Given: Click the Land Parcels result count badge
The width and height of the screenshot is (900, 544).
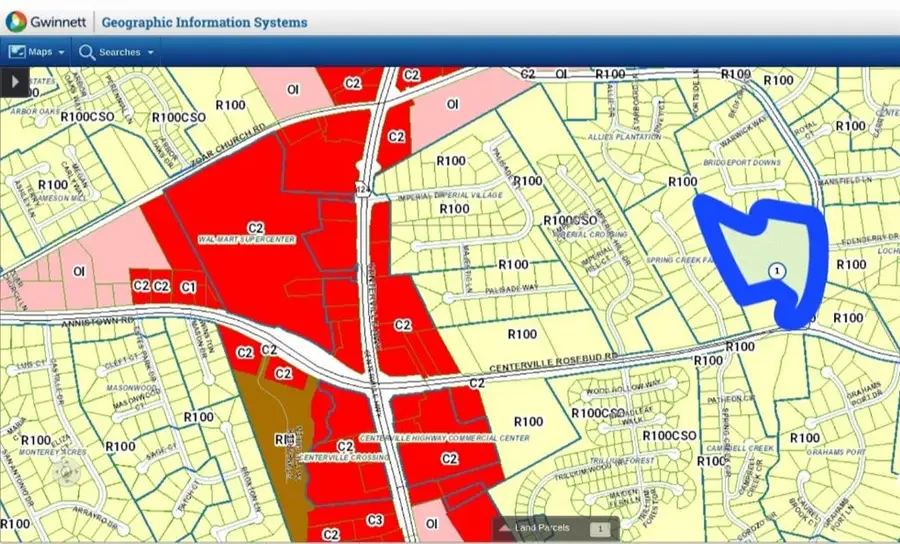Looking at the screenshot, I should [599, 529].
